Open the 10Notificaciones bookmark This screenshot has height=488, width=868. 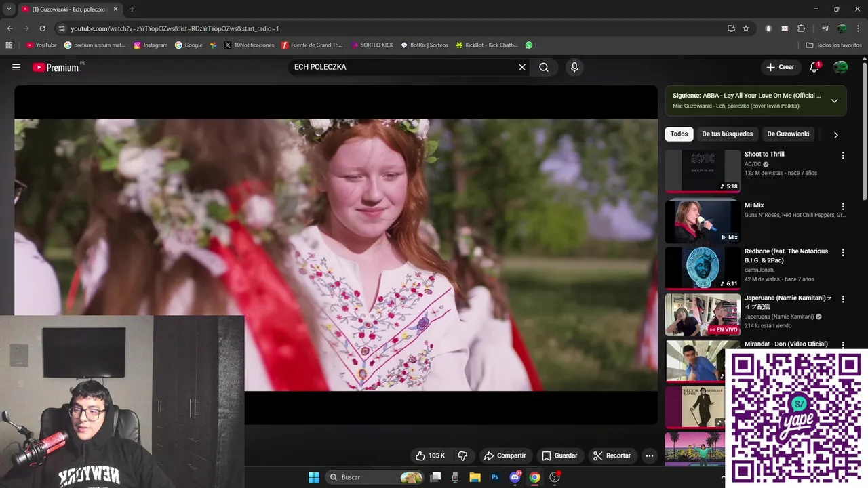click(249, 45)
